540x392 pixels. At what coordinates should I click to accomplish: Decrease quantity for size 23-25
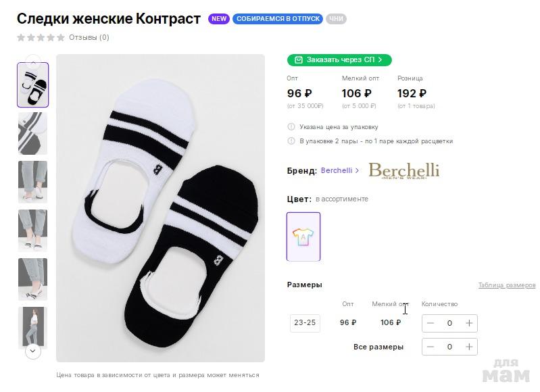click(x=431, y=323)
